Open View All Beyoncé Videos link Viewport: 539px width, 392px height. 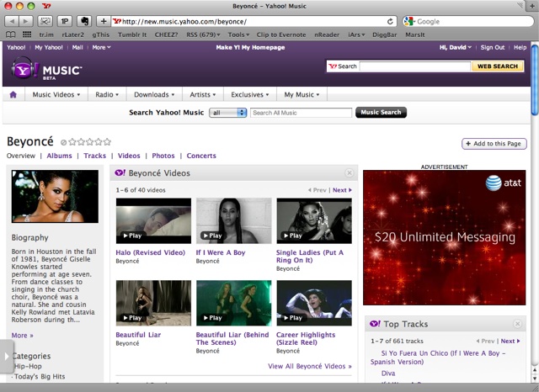pos(310,366)
